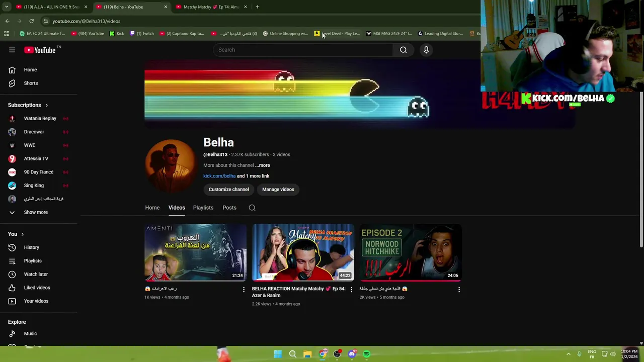The image size is (644, 362).
Task: Open the Chrome apps grid shortcut
Action: tap(7, 34)
